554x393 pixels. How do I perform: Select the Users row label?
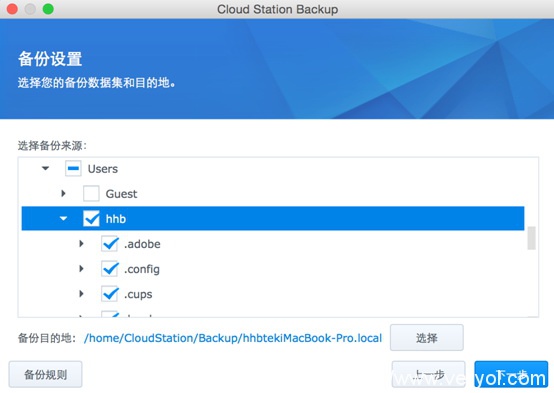click(103, 169)
